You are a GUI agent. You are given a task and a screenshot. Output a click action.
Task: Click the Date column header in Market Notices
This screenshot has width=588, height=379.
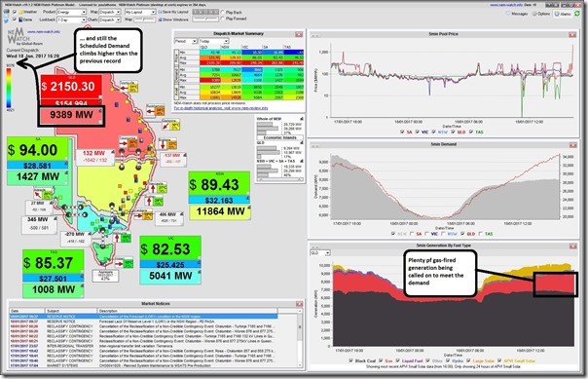27,311
